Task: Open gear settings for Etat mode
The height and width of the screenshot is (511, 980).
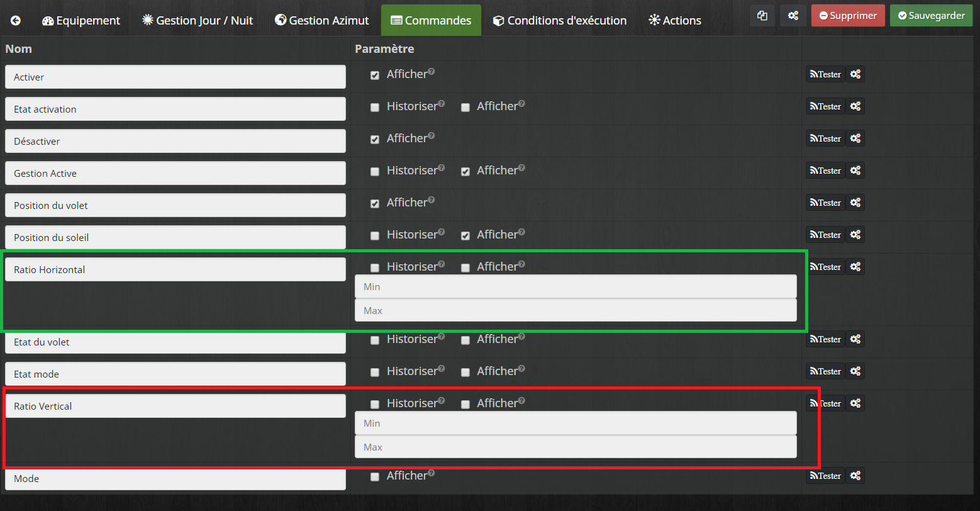Action: click(x=855, y=371)
